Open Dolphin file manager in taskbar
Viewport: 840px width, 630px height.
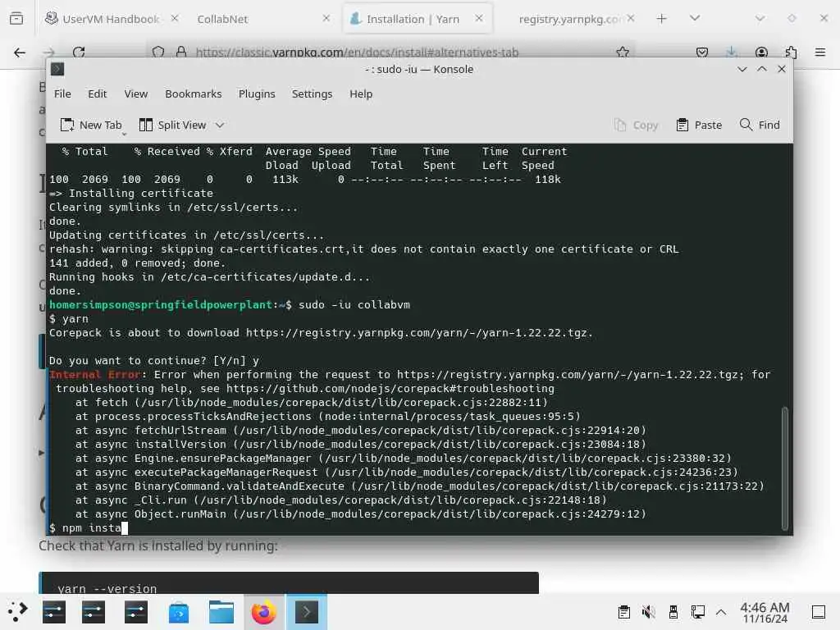coord(221,612)
